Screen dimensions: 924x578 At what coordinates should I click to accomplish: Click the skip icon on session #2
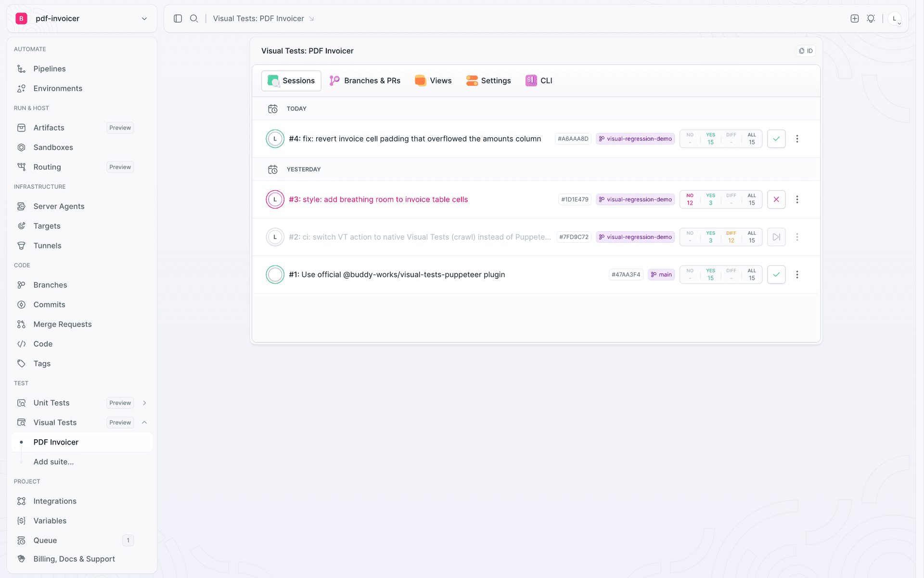[x=776, y=237]
